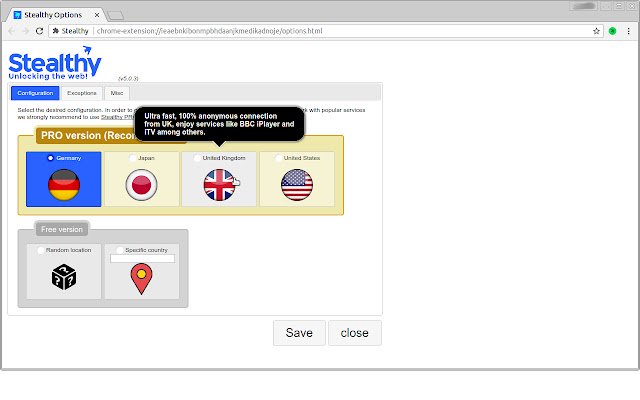
Task: Select the Japan radio button
Action: (x=132, y=158)
